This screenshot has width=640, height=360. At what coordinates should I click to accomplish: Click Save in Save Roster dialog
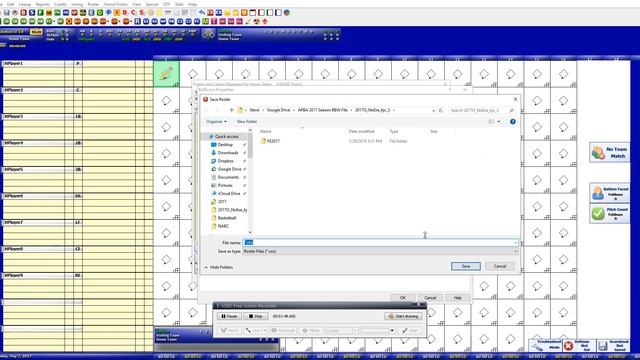[x=466, y=266]
